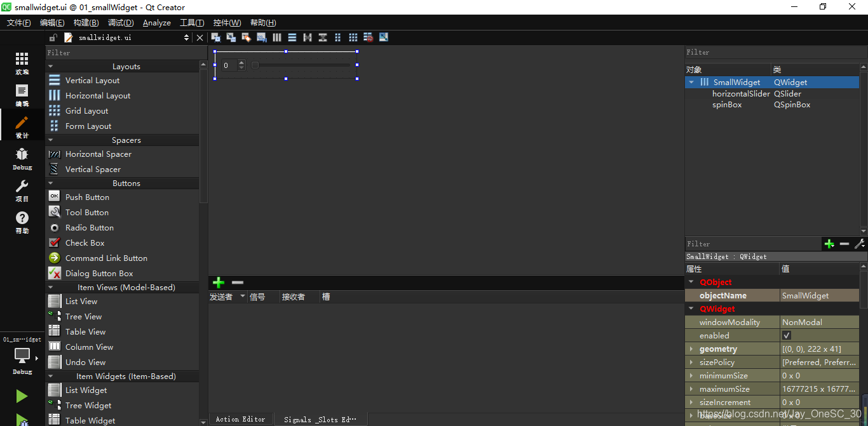
Task: Select the Push Button widget
Action: 122,197
